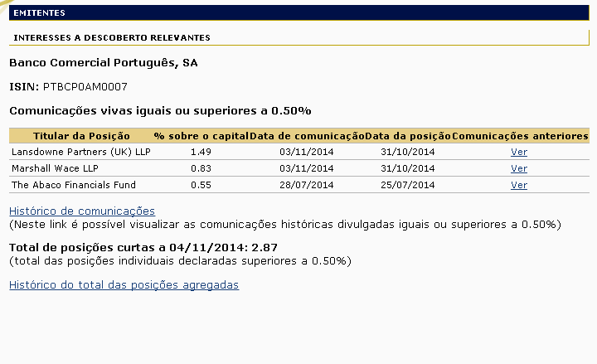Click the 1.49 capital percentage value
Image resolution: width=597 pixels, height=364 pixels.
click(x=201, y=152)
